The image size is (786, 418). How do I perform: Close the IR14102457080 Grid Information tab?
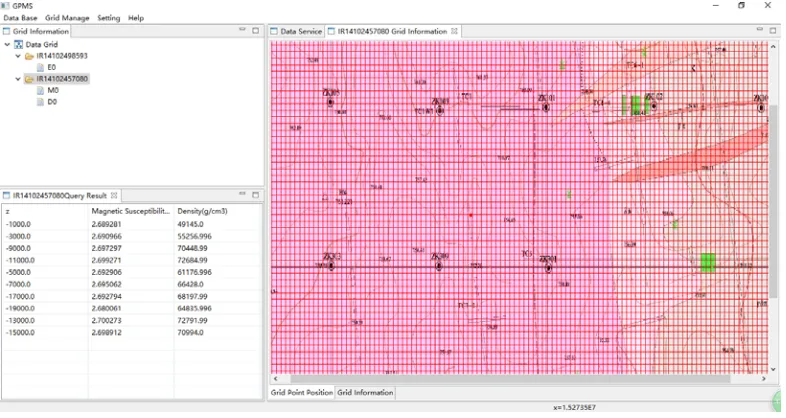point(454,31)
